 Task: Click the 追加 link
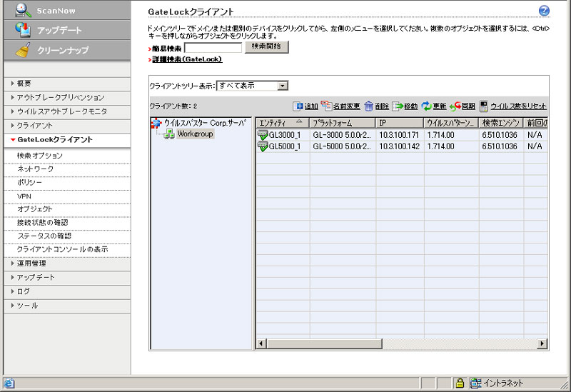coord(311,106)
